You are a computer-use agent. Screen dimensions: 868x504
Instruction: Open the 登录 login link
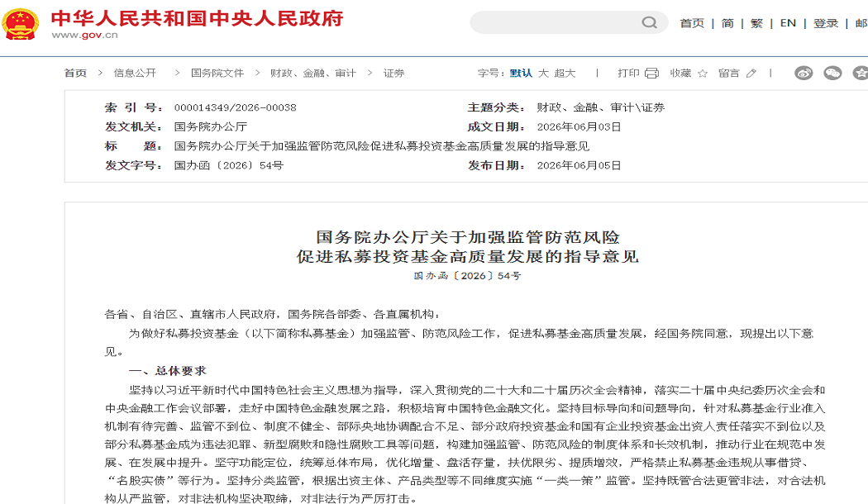click(825, 23)
